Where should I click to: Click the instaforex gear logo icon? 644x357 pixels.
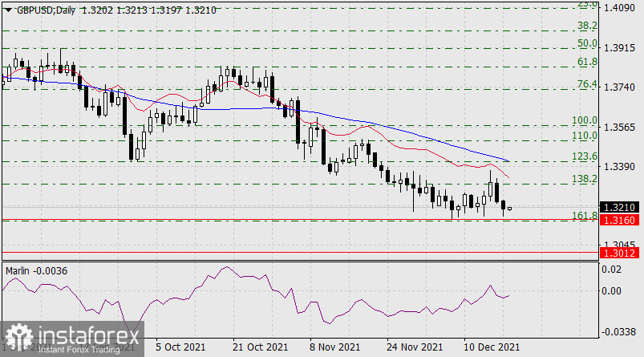(x=18, y=337)
